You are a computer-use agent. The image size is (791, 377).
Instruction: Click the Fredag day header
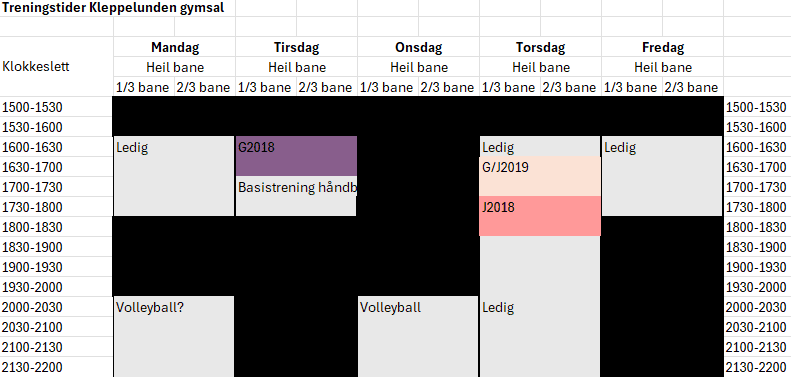(x=662, y=47)
